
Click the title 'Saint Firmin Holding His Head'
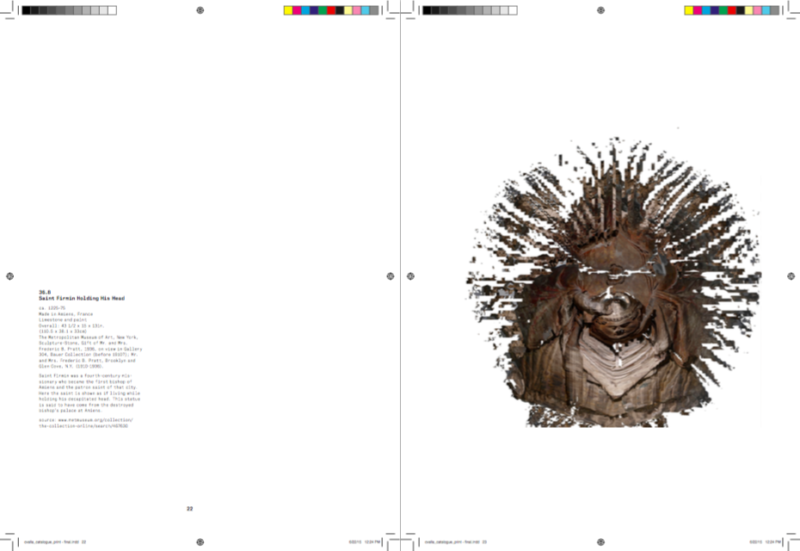pyautogui.click(x=82, y=298)
